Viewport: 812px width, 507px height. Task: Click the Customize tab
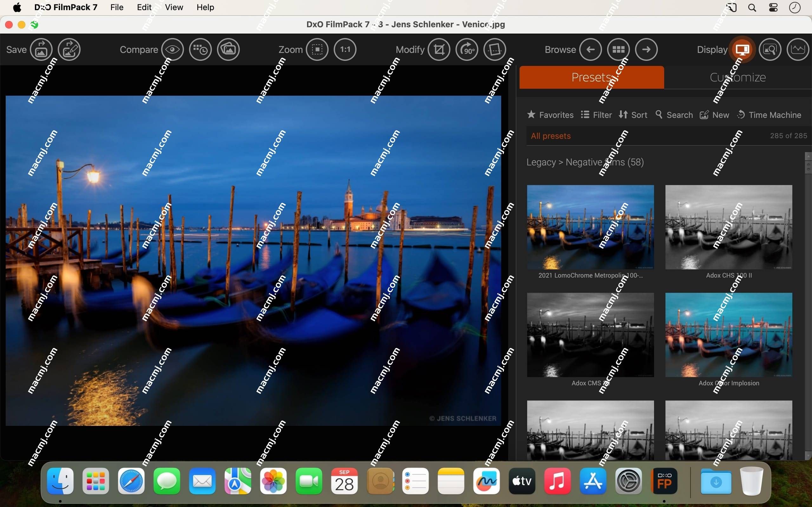click(x=737, y=76)
